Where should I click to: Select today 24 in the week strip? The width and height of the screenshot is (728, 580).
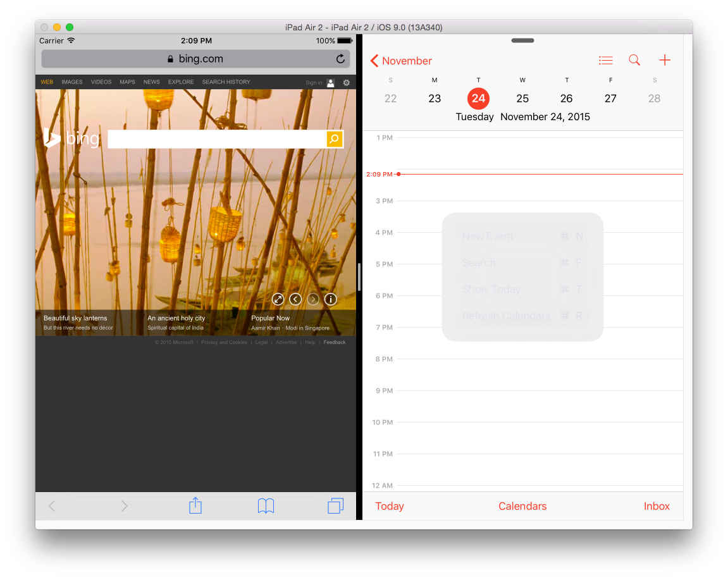[478, 99]
